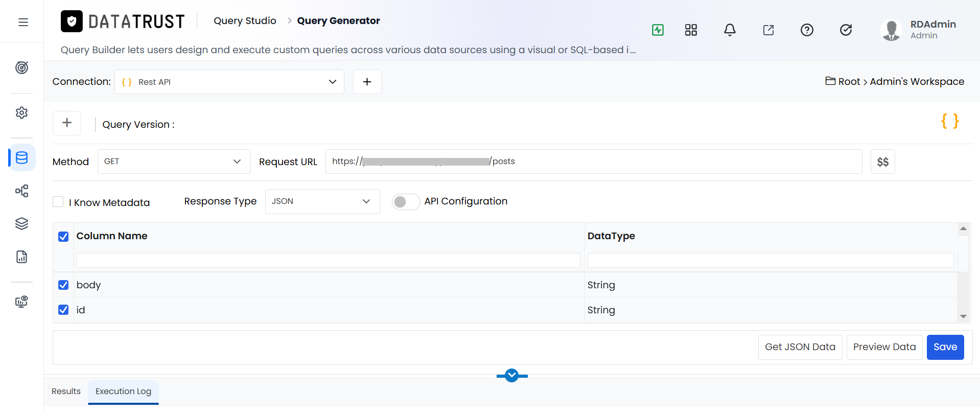This screenshot has width=980, height=413.
Task: Click the orange curly braces icon
Action: (950, 121)
